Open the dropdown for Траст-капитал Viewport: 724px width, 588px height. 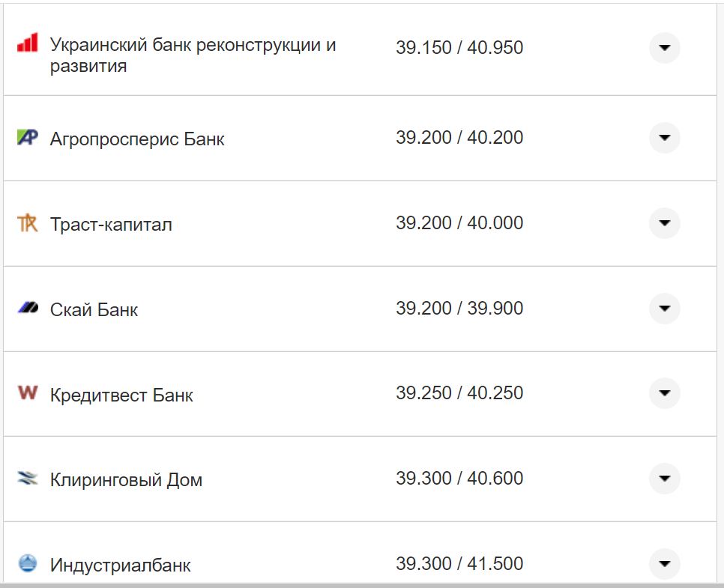[x=664, y=222]
